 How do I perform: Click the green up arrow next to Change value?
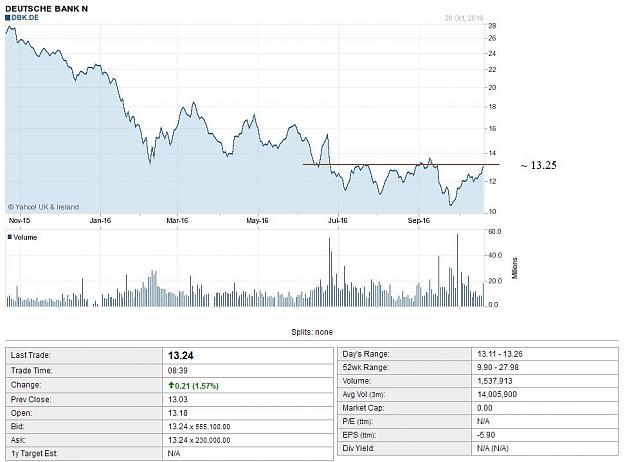171,385
